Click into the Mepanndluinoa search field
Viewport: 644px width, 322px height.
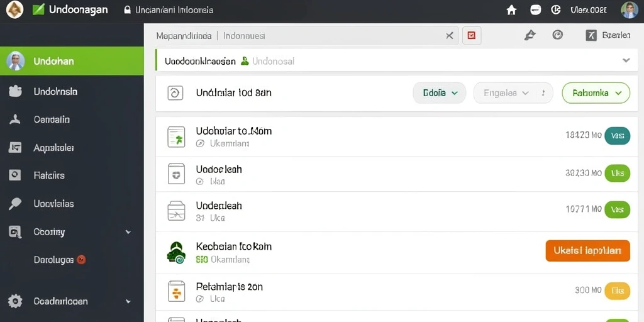coord(300,36)
